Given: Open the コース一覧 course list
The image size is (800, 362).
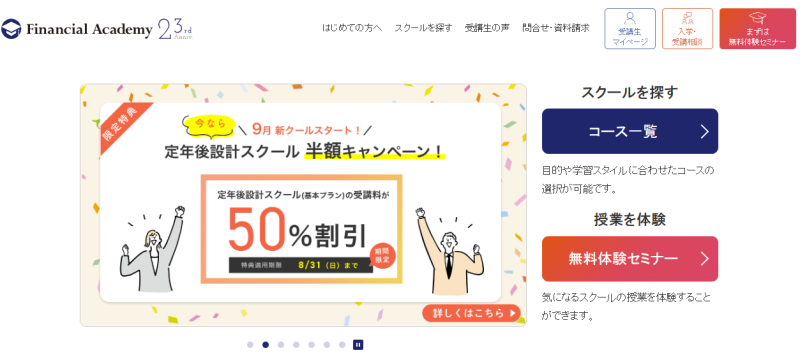Looking at the screenshot, I should (630, 131).
